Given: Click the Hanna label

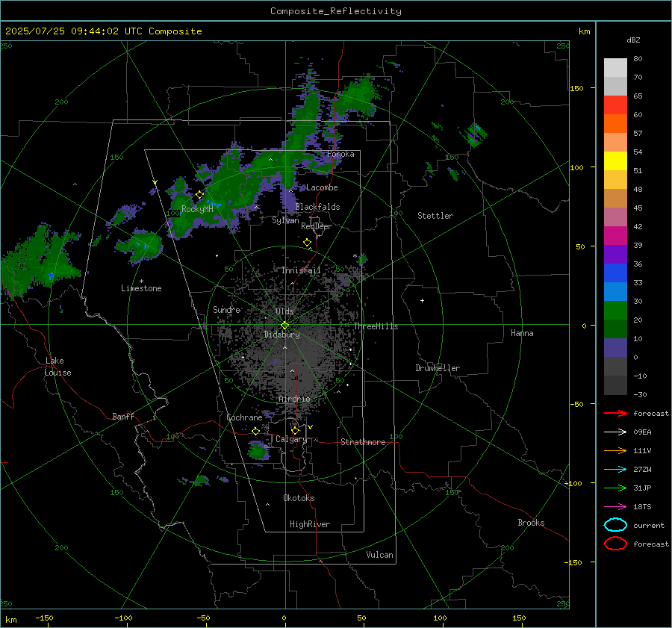Looking at the screenshot, I should click(522, 333).
